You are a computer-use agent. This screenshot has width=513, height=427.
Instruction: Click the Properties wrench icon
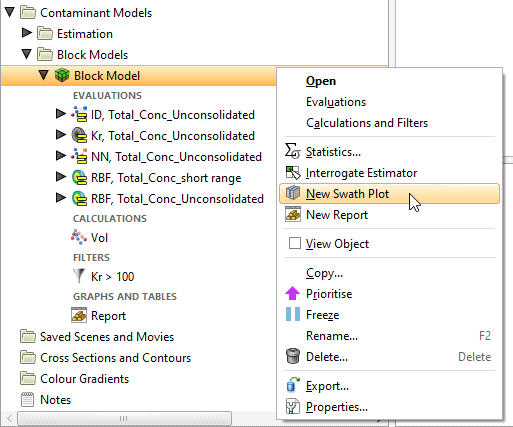(x=293, y=406)
